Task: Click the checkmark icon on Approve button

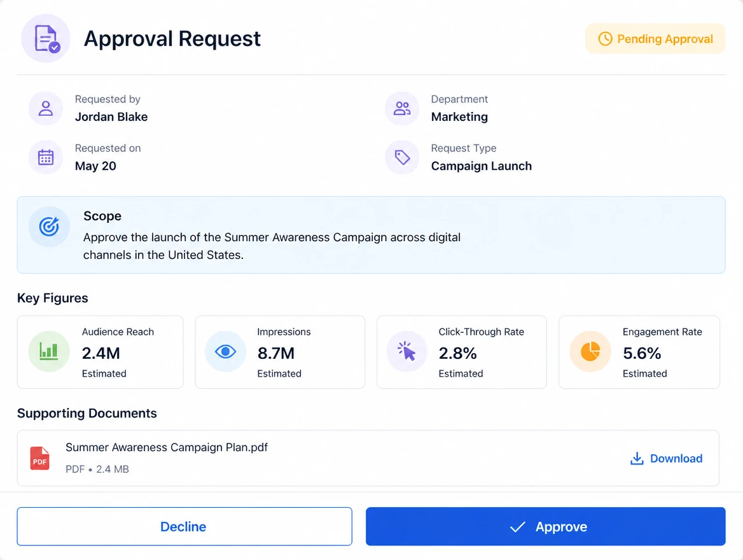Action: coord(518,527)
